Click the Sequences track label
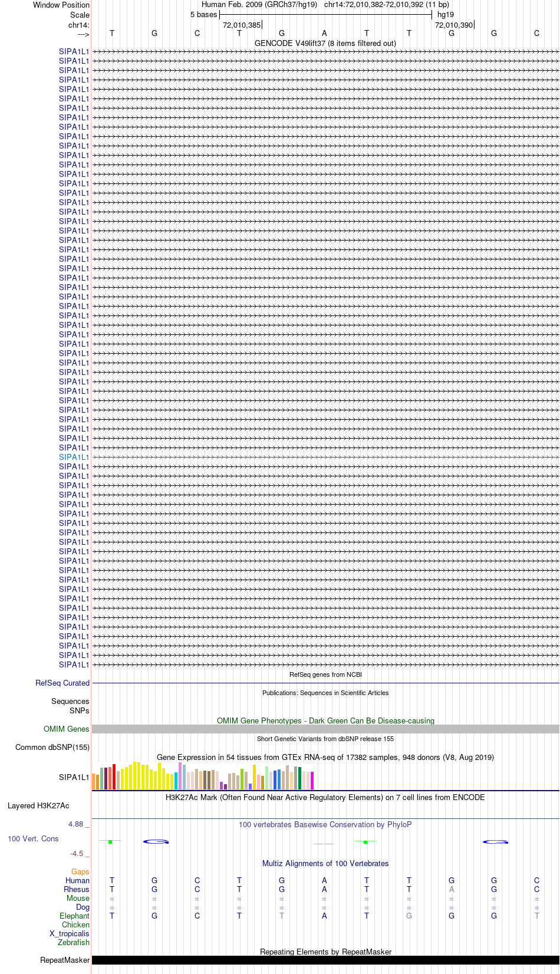 click(70, 701)
